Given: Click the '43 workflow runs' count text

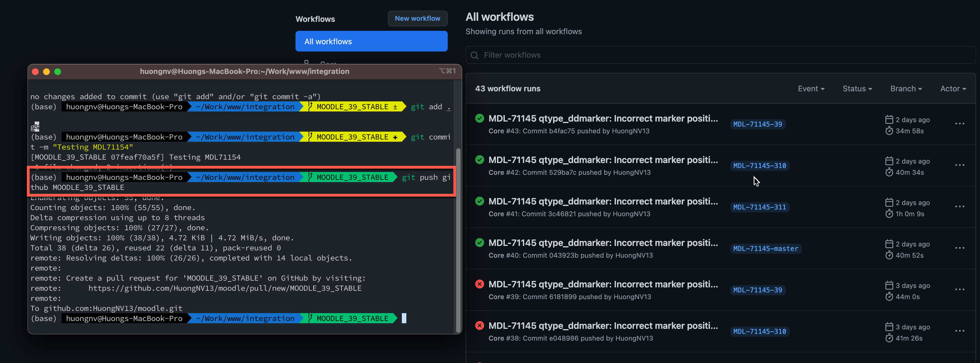Looking at the screenshot, I should coord(508,89).
